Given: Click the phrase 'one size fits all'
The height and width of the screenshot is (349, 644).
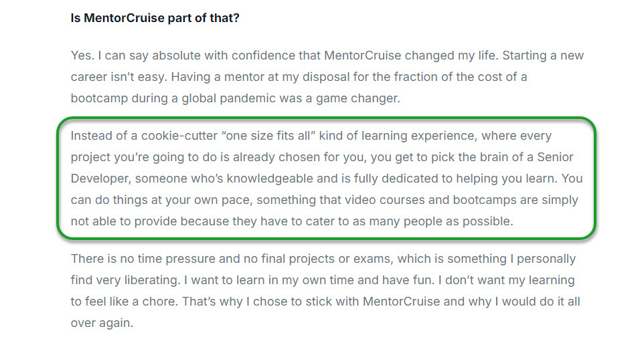Looking at the screenshot, I should 268,136.
